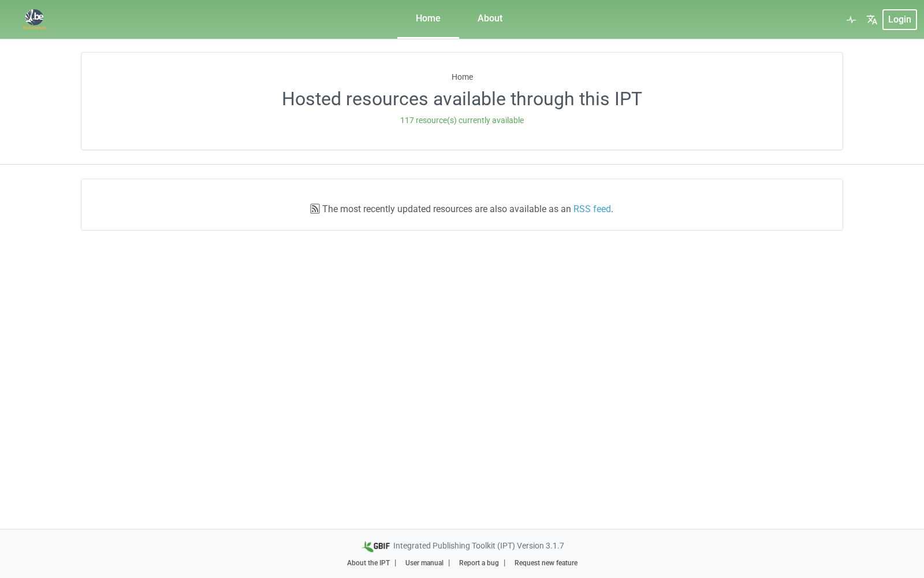
Task: Click the Report a bug link
Action: pos(479,563)
